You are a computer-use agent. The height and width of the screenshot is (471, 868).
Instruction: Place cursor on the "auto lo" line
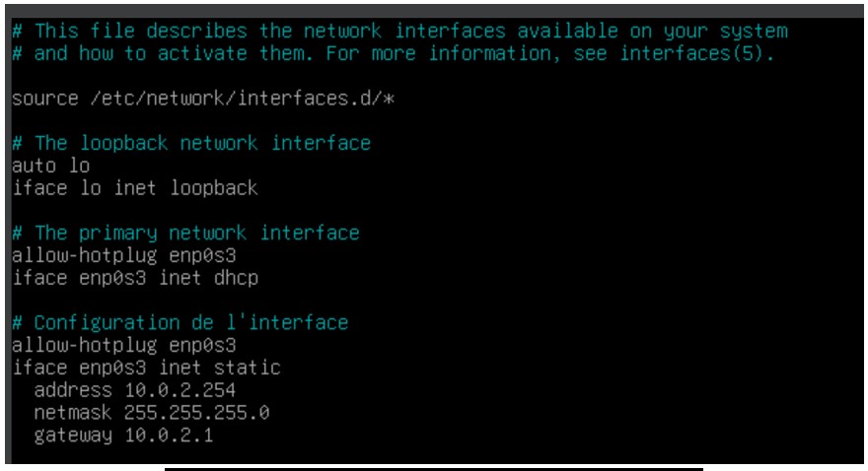pyautogui.click(x=50, y=166)
